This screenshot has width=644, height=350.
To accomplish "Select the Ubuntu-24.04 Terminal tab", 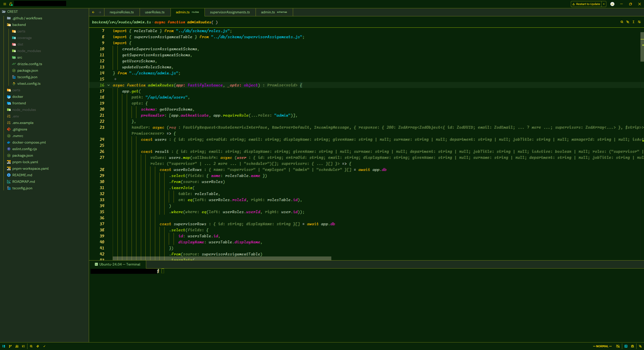I will (117, 264).
